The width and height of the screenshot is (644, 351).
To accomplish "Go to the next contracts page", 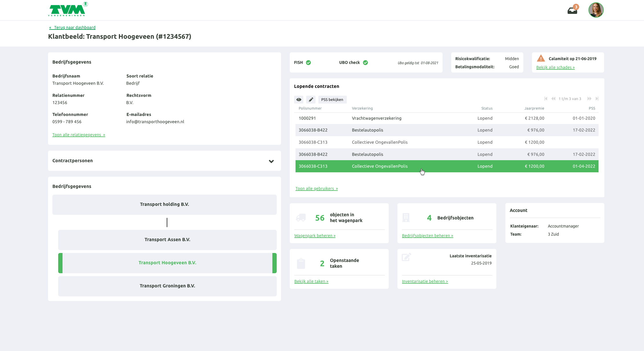I will click(589, 99).
